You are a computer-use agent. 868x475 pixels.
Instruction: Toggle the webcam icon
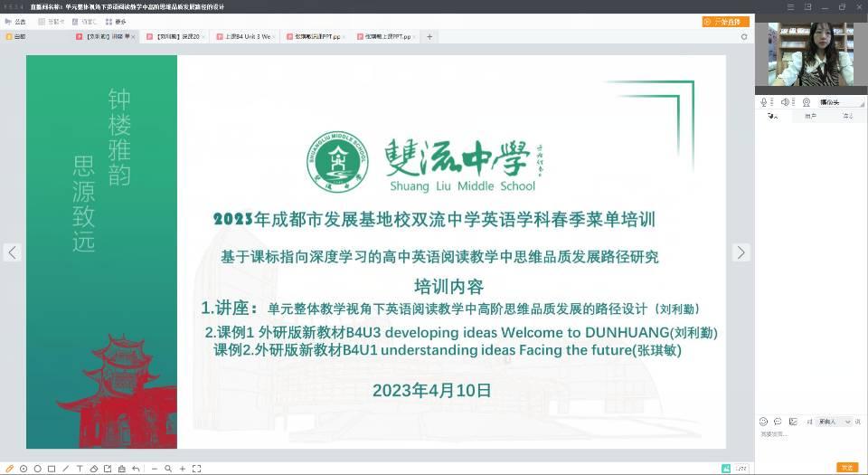tap(805, 102)
